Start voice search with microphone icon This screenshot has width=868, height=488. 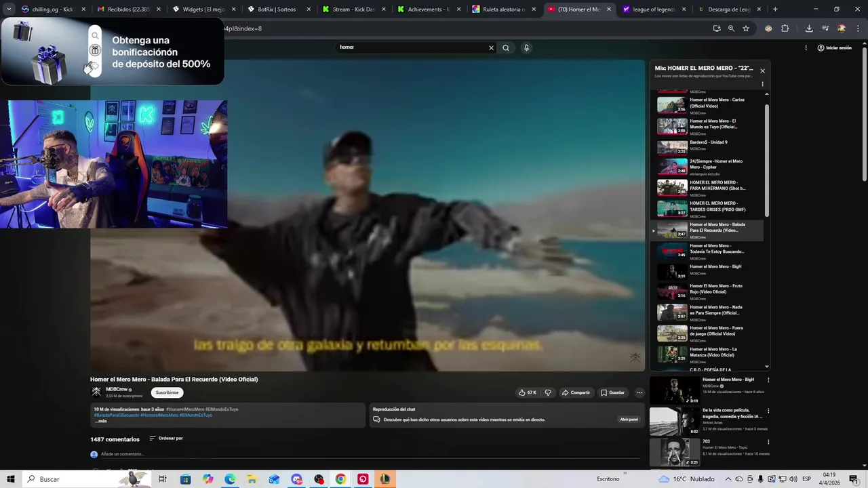[526, 47]
